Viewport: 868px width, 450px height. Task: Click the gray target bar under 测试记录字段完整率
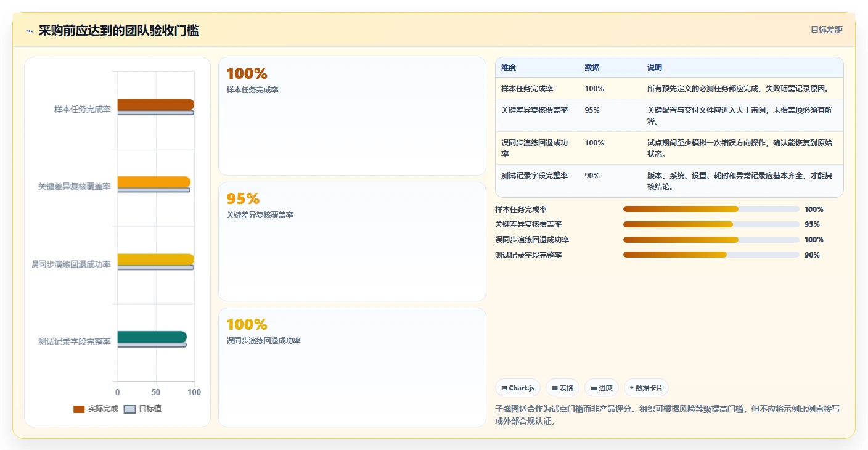(152, 345)
